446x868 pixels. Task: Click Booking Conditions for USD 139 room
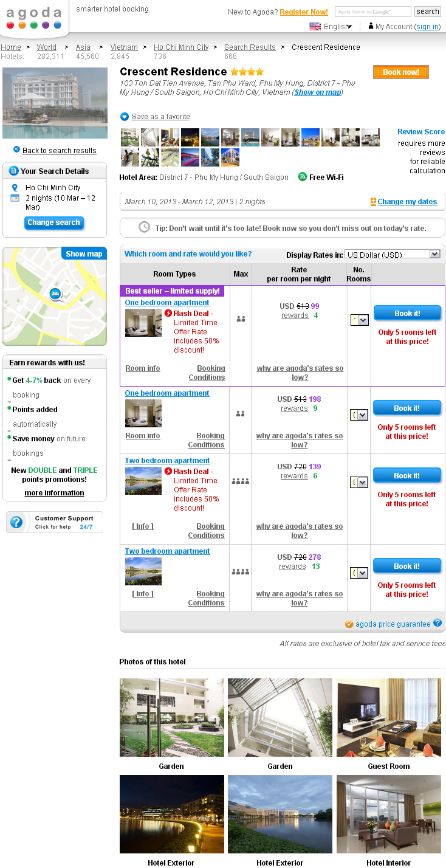coord(207,531)
